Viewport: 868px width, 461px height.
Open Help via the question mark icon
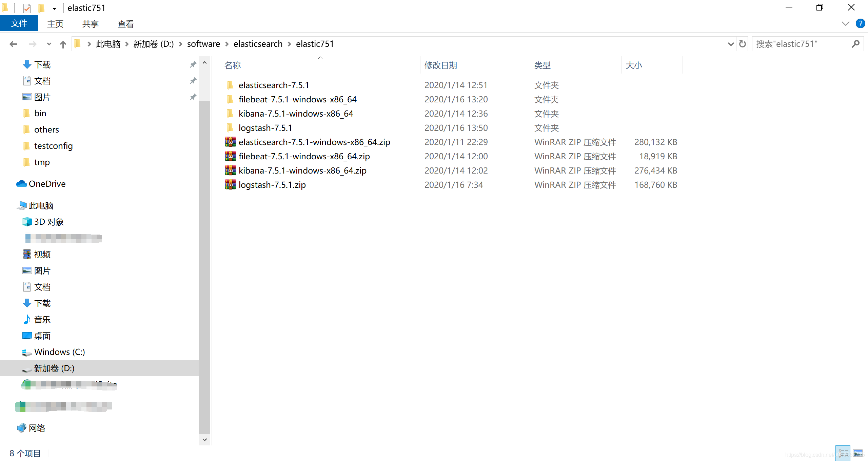[x=860, y=23]
